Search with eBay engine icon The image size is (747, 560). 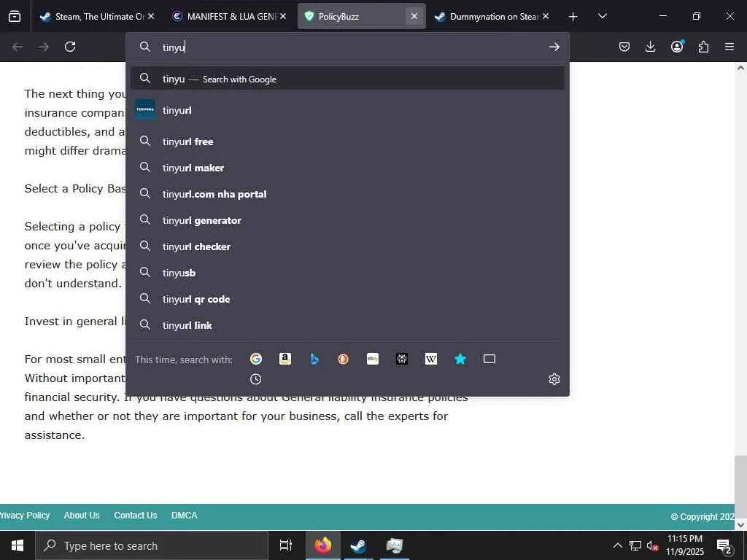pyautogui.click(x=373, y=359)
